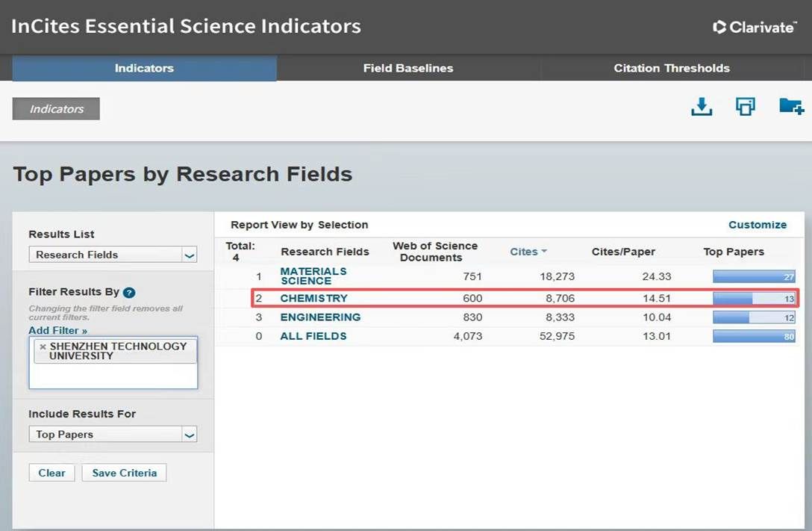Click the Filter Results By help icon

(129, 293)
